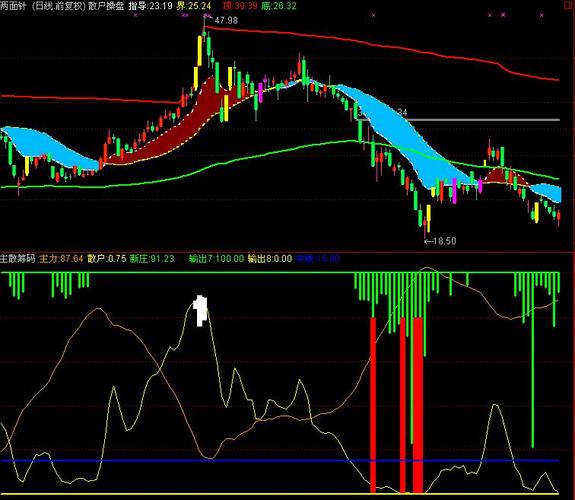Click the rightmost purple x marker at top

coord(542,15)
